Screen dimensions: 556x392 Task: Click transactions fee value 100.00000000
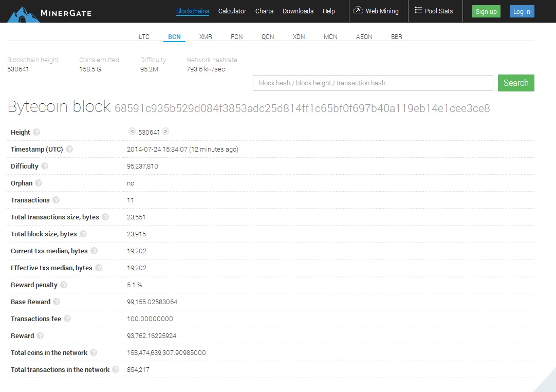pos(150,319)
